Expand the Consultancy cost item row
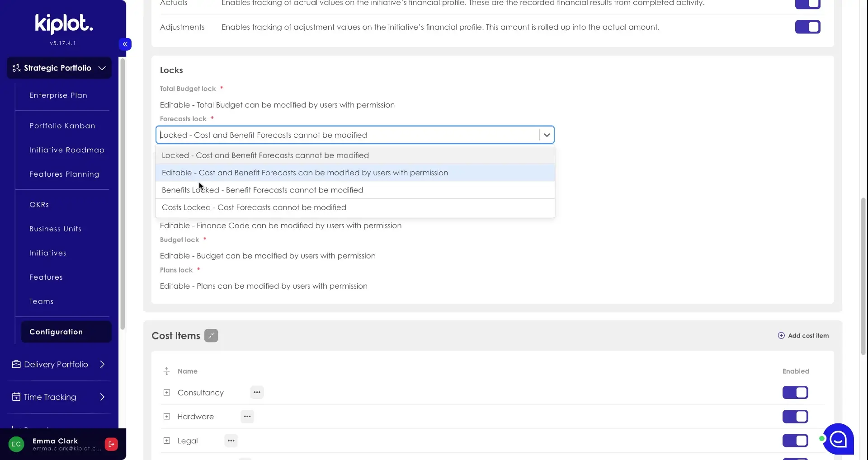The image size is (868, 460). 167,393
